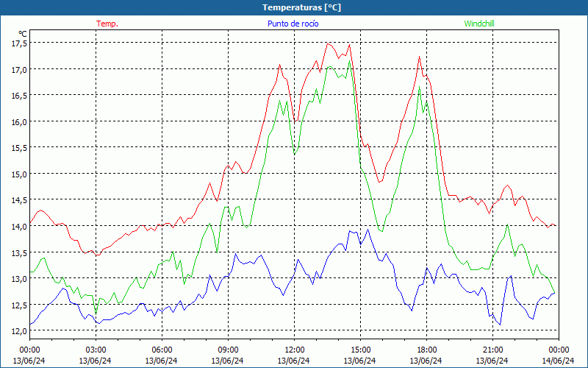Click the 09:00 time axis label

(x=228, y=350)
